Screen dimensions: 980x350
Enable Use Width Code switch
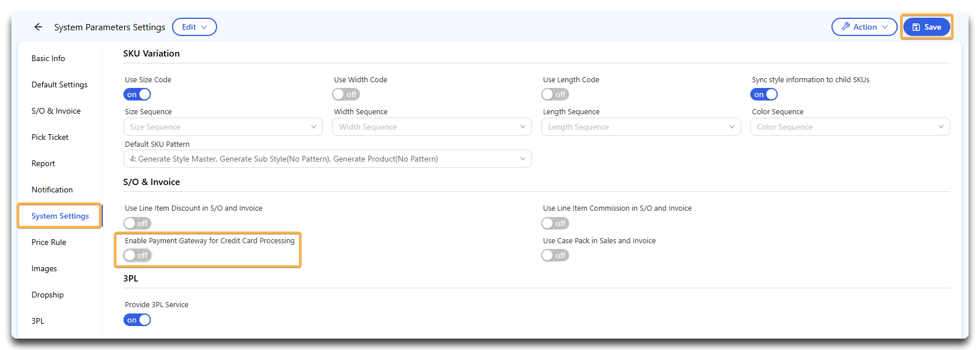(346, 94)
